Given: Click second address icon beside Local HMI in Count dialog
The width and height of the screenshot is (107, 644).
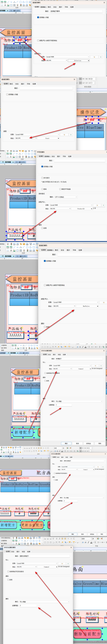Looking at the screenshot, I should (71, 134).
